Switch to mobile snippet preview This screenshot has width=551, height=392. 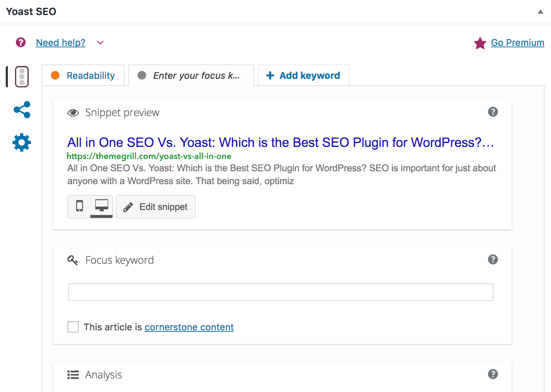click(x=79, y=206)
